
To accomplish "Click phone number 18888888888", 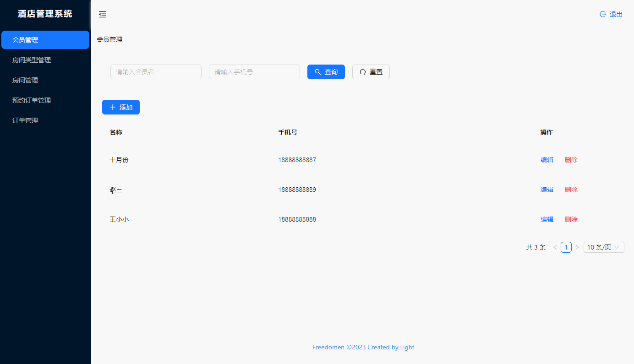I will click(297, 219).
